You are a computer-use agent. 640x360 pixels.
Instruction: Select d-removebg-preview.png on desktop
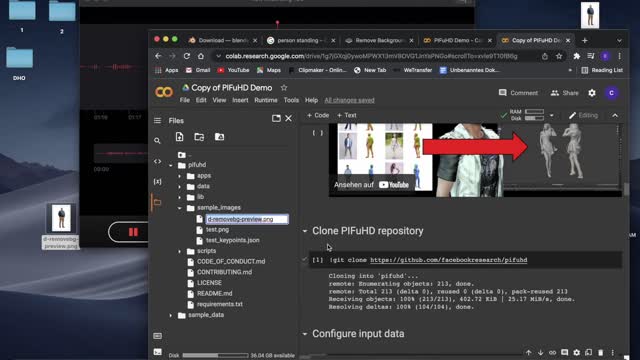click(x=61, y=226)
